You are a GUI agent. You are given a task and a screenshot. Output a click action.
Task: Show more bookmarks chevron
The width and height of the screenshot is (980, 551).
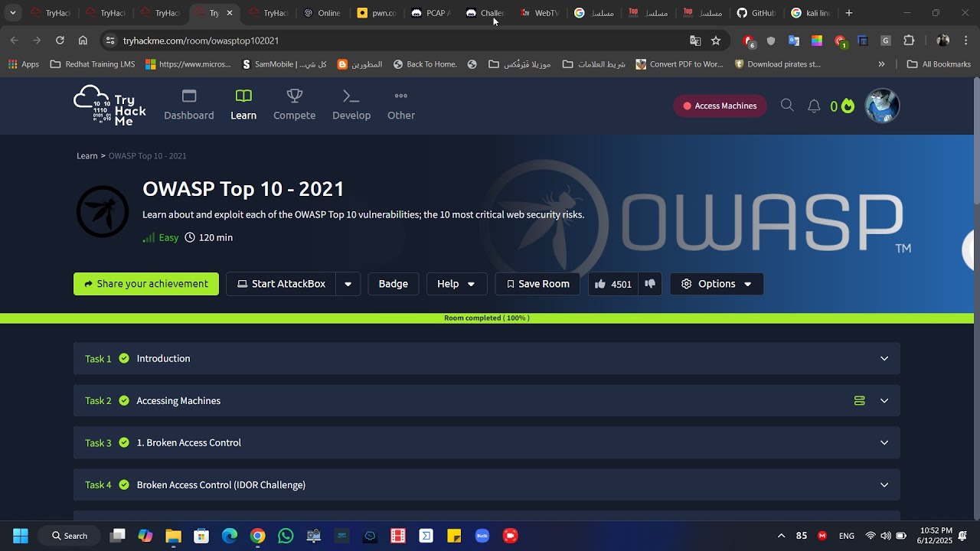point(881,64)
